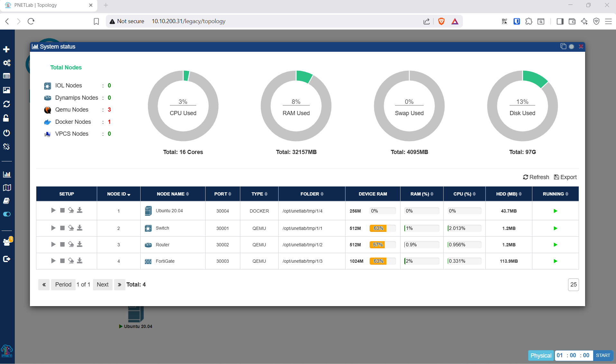Click the wipe icon for Router node

coord(71,244)
